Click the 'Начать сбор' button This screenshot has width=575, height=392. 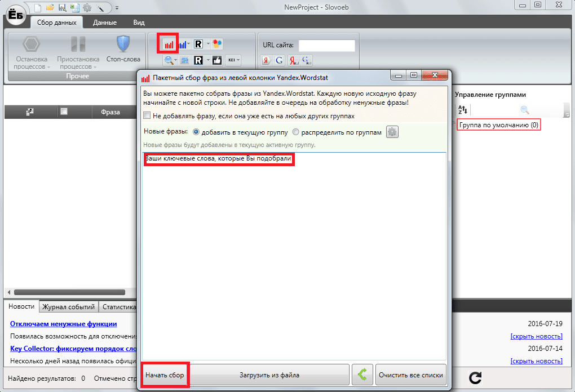(165, 375)
